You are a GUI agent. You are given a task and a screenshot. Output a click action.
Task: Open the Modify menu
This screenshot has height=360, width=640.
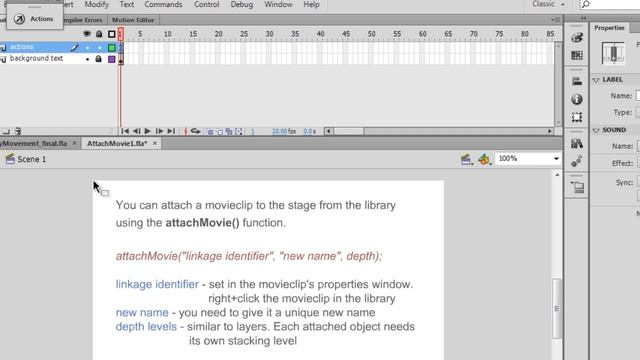97,4
